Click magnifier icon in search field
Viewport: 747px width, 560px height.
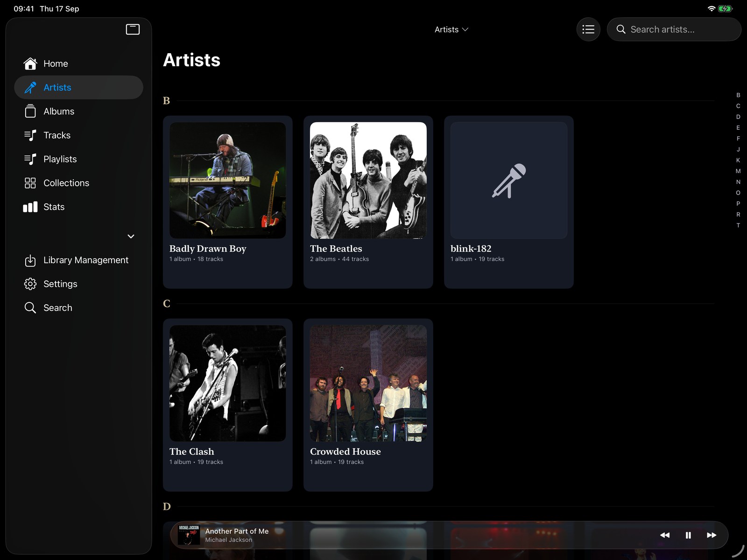click(x=621, y=29)
